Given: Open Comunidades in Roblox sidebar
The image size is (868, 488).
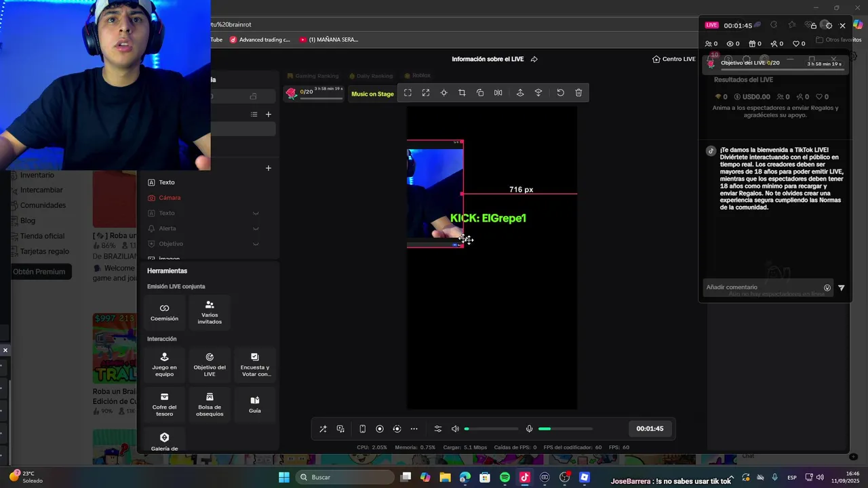Looking at the screenshot, I should point(43,205).
